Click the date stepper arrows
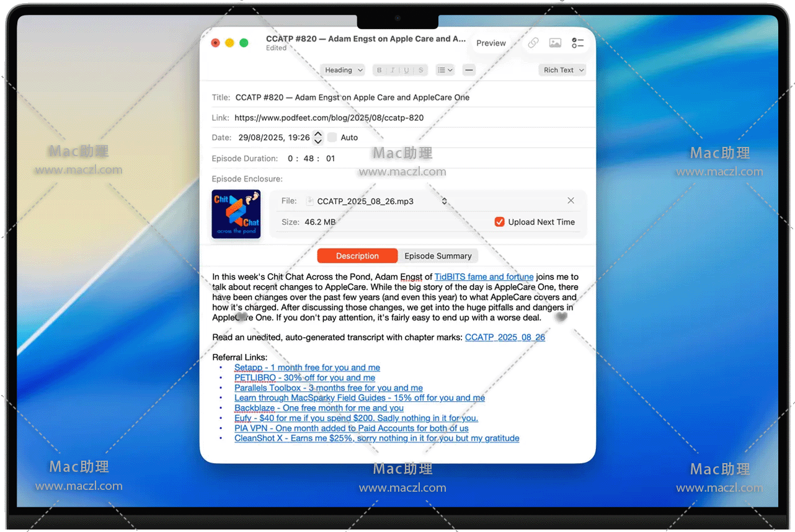Image resolution: width=795 pixels, height=532 pixels. click(x=318, y=138)
